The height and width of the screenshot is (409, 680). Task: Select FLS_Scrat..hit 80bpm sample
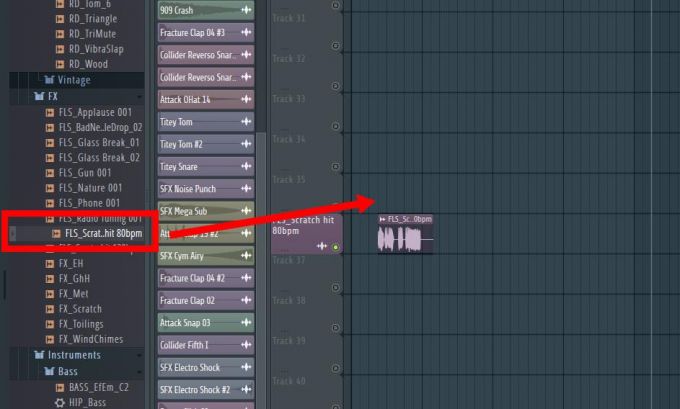[x=103, y=233]
